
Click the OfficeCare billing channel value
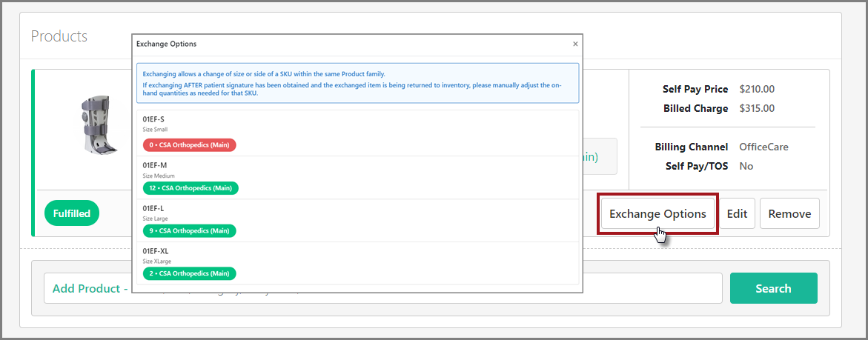coord(763,147)
